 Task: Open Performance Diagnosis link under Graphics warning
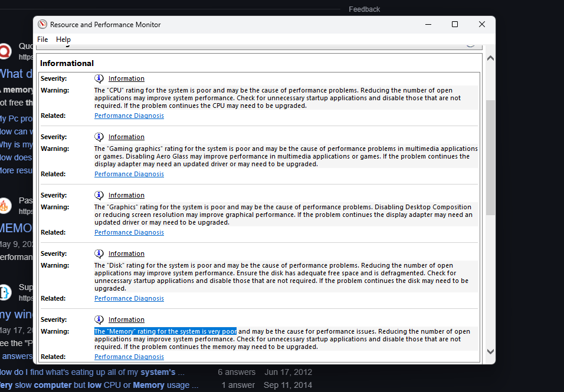129,232
